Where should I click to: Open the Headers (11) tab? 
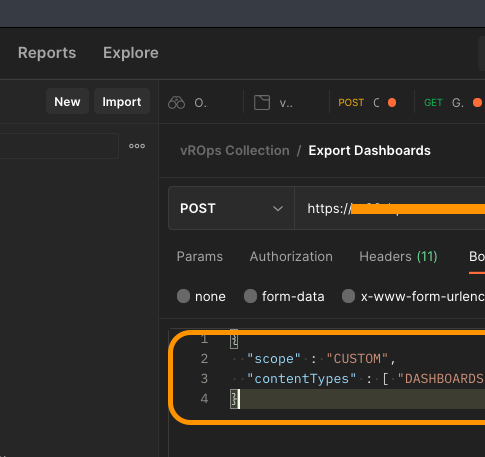coord(398,257)
